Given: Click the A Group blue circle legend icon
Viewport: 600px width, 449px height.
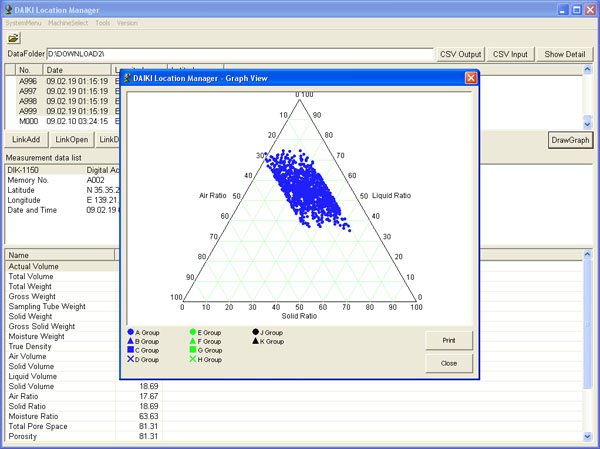Looking at the screenshot, I should pos(130,332).
